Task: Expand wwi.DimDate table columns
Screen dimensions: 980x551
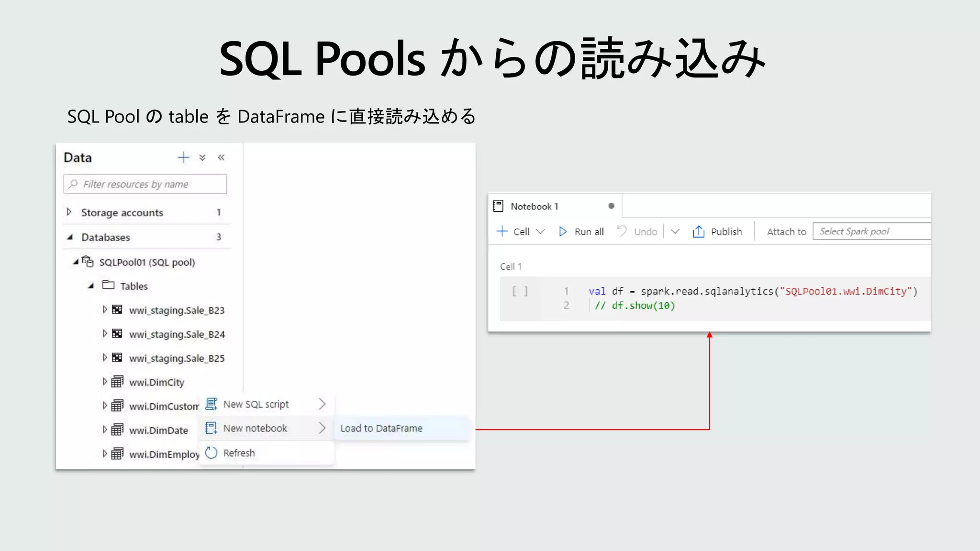Action: point(105,430)
